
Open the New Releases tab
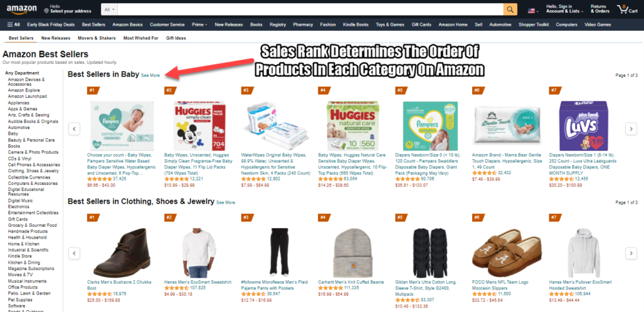tap(55, 38)
